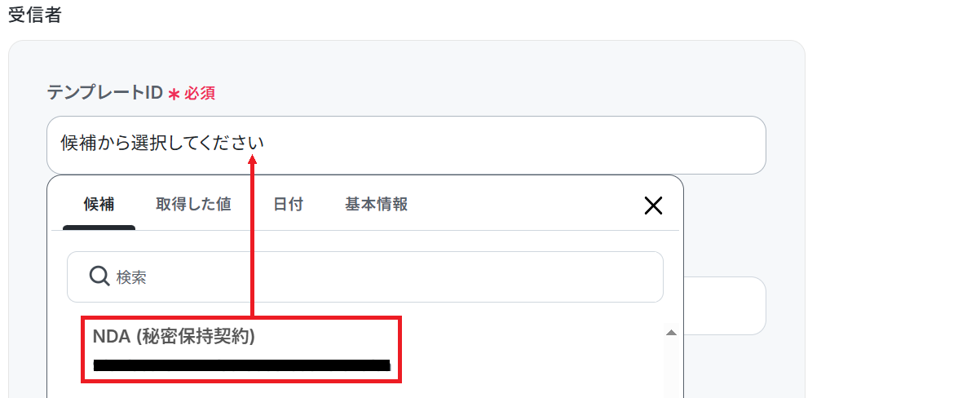Switch to the 候補 tab

point(99,204)
